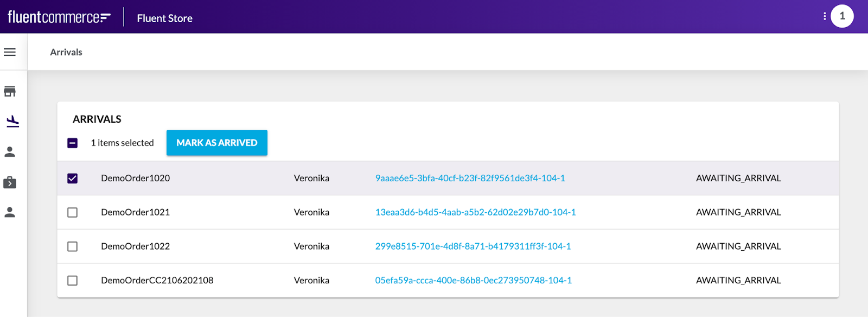This screenshot has width=868, height=317.
Task: Click the bottom person icon in the sidebar
Action: click(10, 212)
